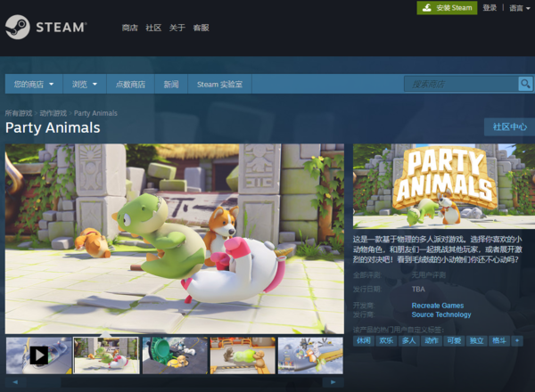Click the TBA release date text
The height and width of the screenshot is (392, 535).
tap(418, 290)
